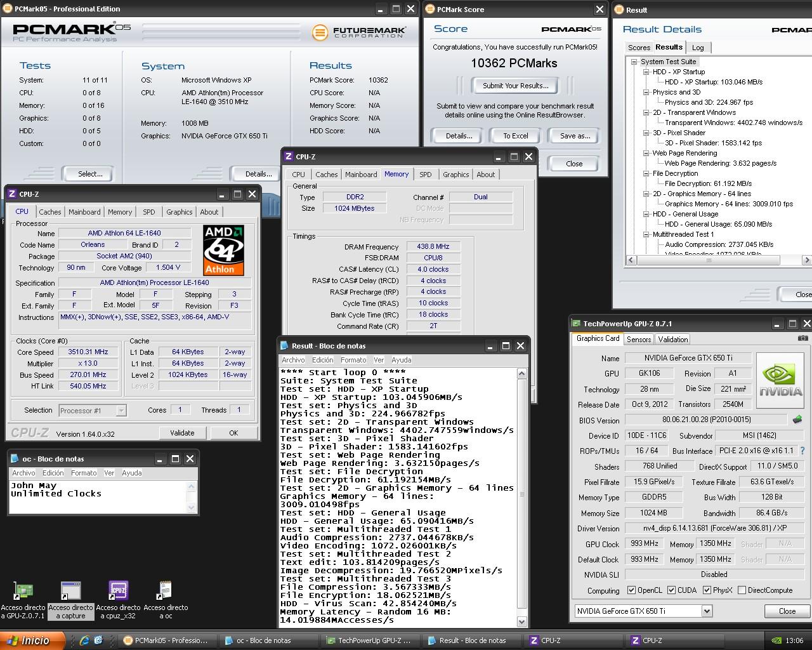This screenshot has height=650, width=812.
Task: Click the GPU-Z BIOS Version field
Action: pos(707,420)
